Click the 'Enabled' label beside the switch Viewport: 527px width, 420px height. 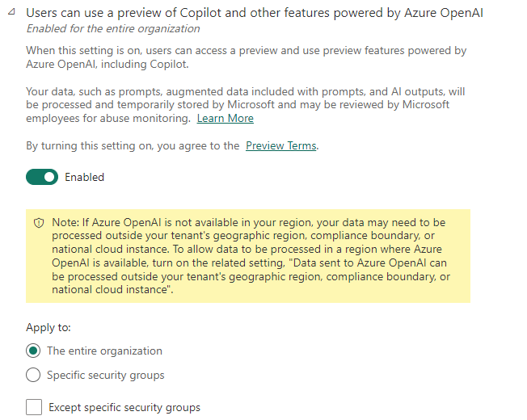(x=84, y=177)
